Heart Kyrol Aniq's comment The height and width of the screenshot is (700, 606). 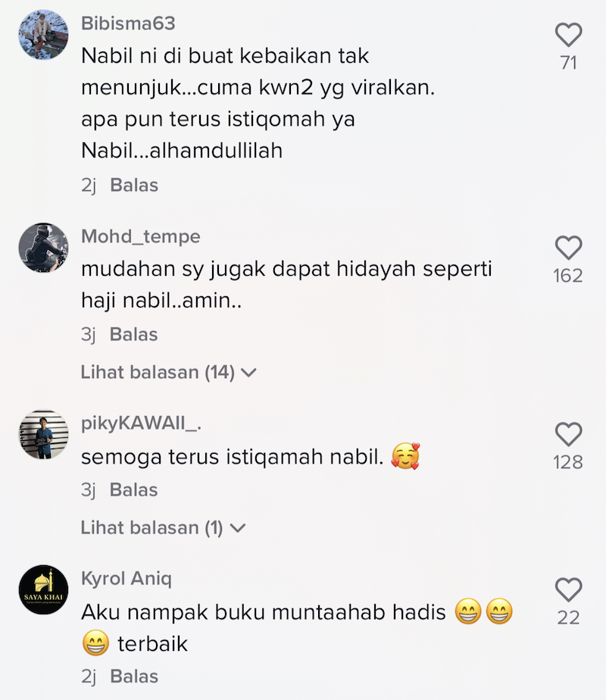click(569, 589)
